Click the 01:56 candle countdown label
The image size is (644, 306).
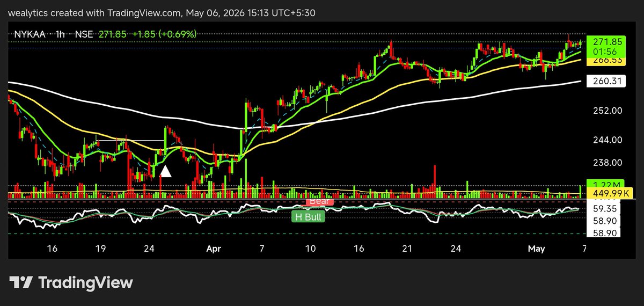pos(605,52)
